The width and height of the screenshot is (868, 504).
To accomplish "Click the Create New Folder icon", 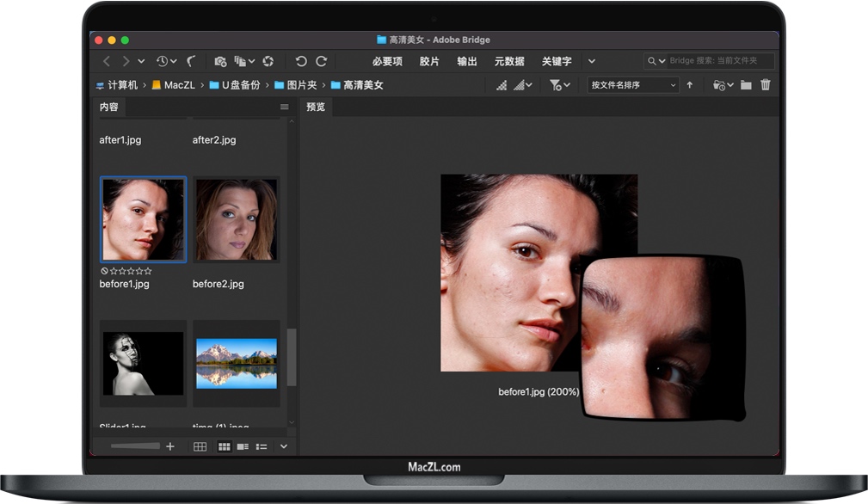I will tap(745, 84).
